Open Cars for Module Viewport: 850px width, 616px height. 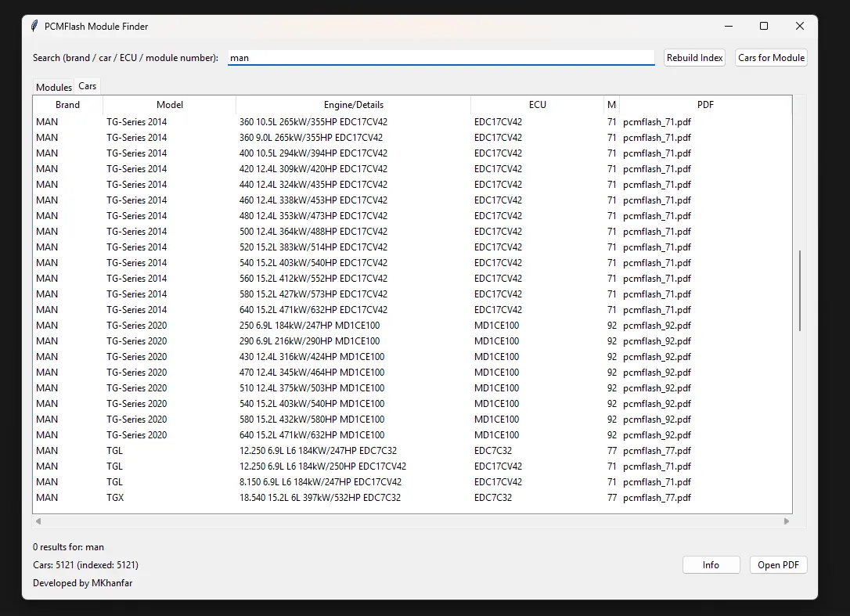(771, 58)
